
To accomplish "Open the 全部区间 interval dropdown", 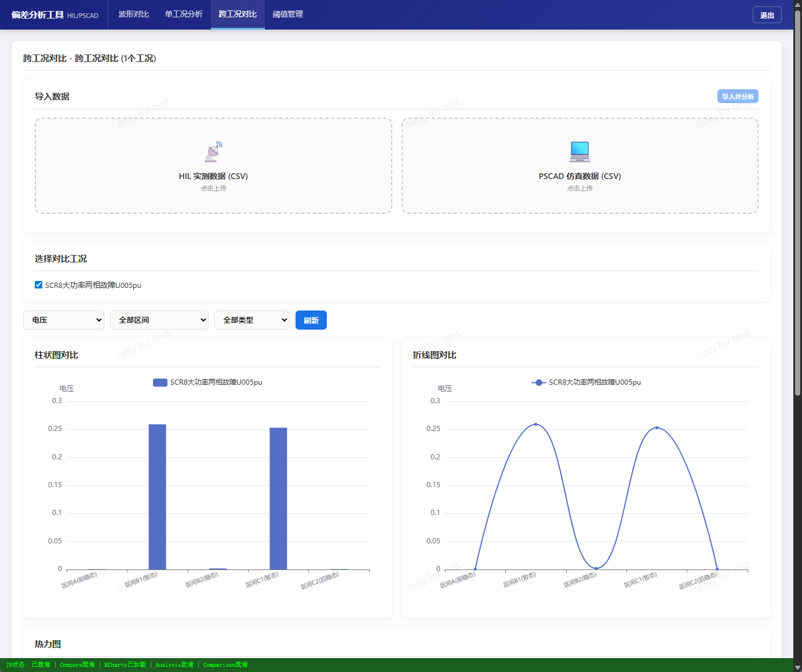I will pyautogui.click(x=159, y=320).
